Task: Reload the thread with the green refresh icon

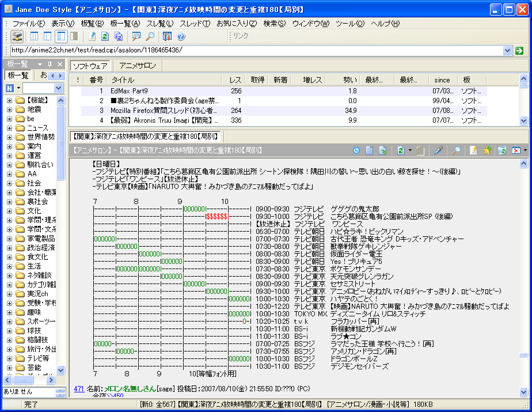Action: (401, 150)
